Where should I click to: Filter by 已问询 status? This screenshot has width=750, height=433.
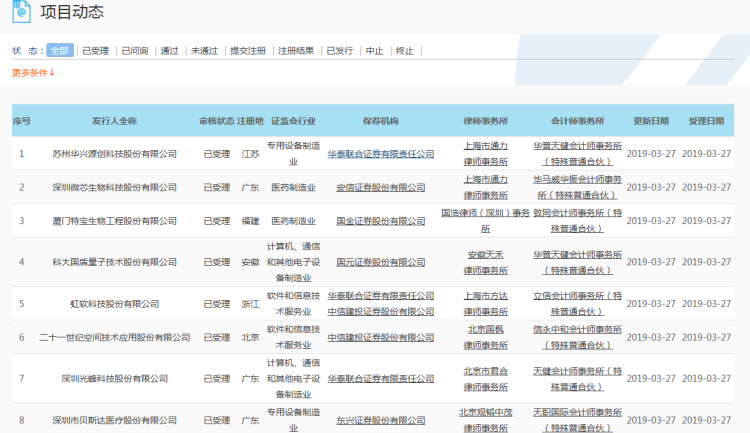pos(135,51)
